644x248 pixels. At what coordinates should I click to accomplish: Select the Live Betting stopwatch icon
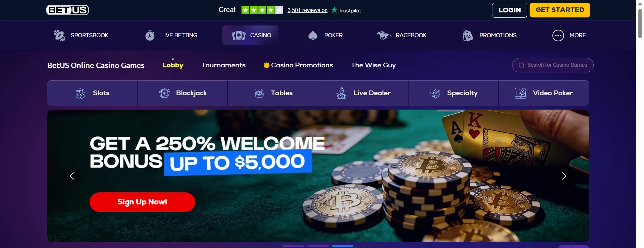pos(150,35)
